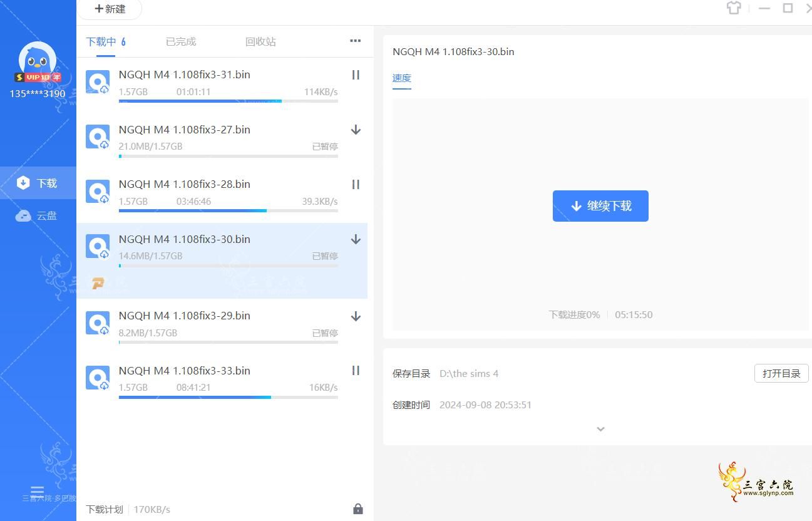Image resolution: width=812 pixels, height=521 pixels.
Task: Click the 8.2MB/1.57GB size text
Action: click(x=148, y=333)
